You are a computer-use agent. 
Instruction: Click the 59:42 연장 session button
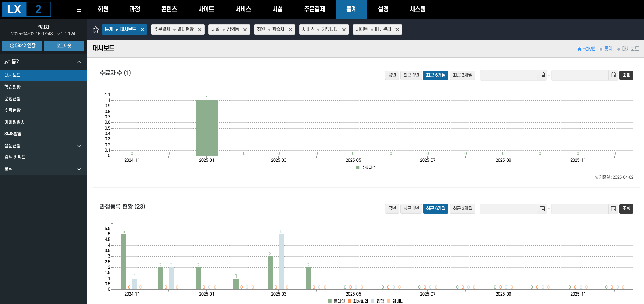pos(22,46)
